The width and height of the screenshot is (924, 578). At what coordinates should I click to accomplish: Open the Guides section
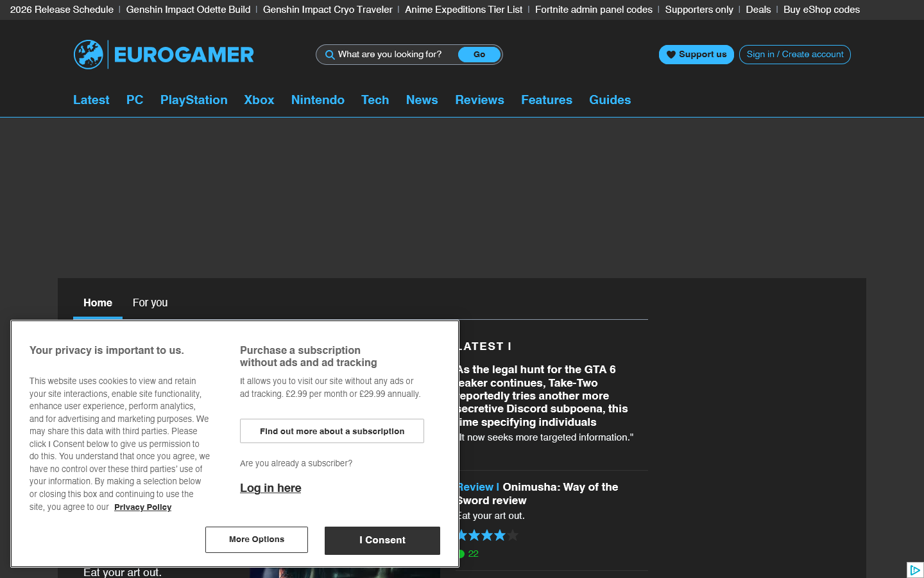tap(610, 100)
